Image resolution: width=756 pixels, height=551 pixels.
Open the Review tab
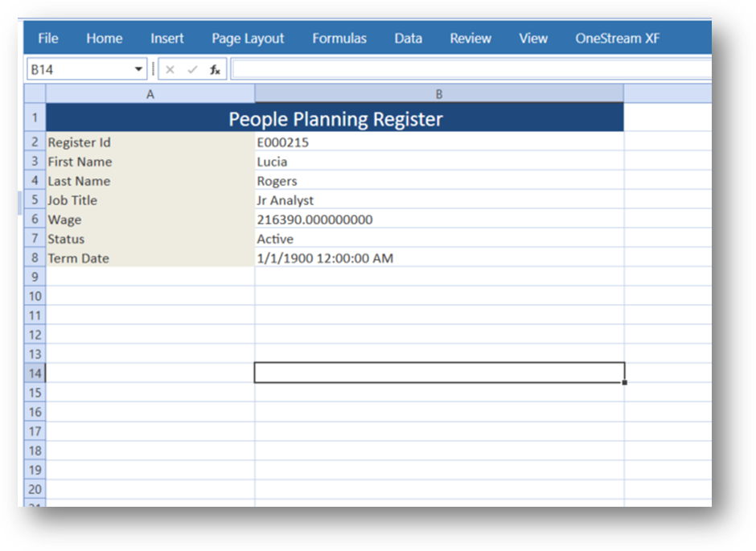470,39
